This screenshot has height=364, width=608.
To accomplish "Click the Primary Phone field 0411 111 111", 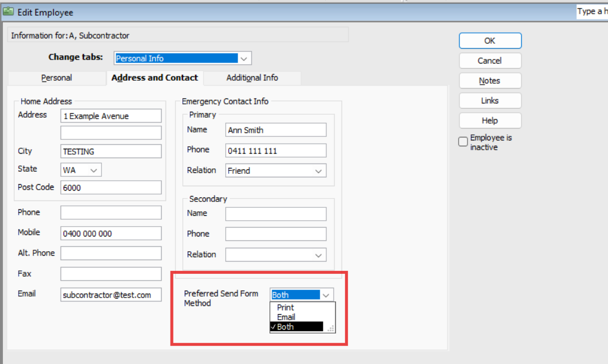I will click(x=276, y=151).
